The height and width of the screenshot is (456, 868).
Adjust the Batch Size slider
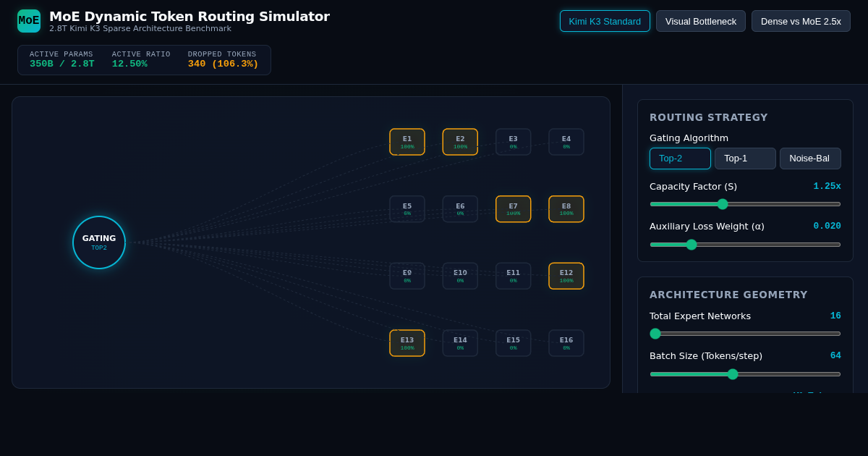click(745, 374)
